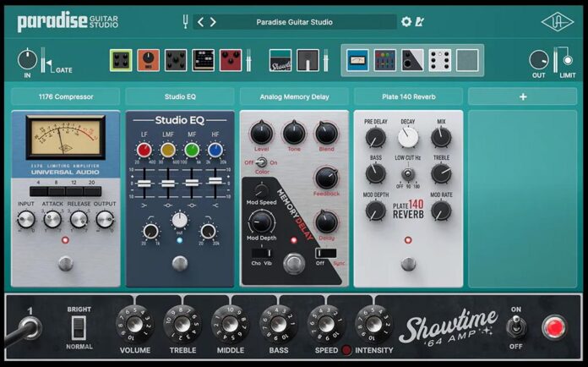
Task: Click the Studio EQ MF fader
Action: 192,183
